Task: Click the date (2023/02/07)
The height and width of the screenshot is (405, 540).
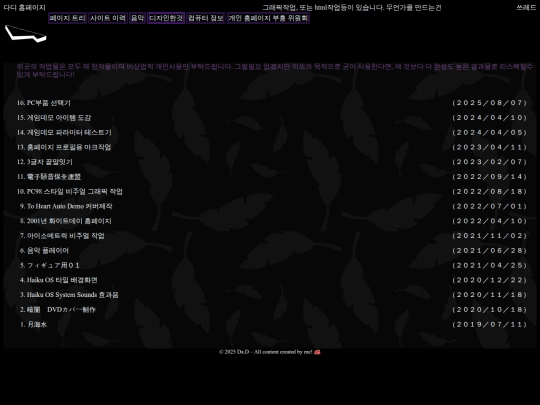Action: click(x=489, y=162)
